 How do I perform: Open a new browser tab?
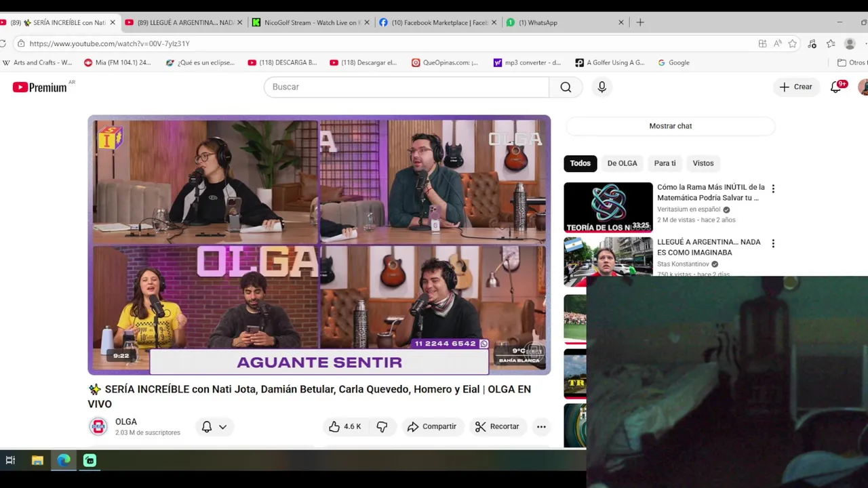tap(640, 22)
